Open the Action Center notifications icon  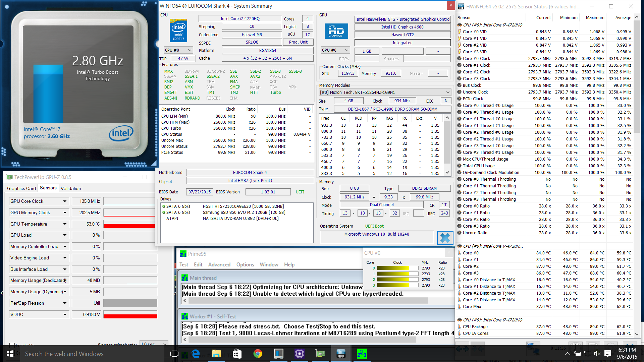[608, 354]
